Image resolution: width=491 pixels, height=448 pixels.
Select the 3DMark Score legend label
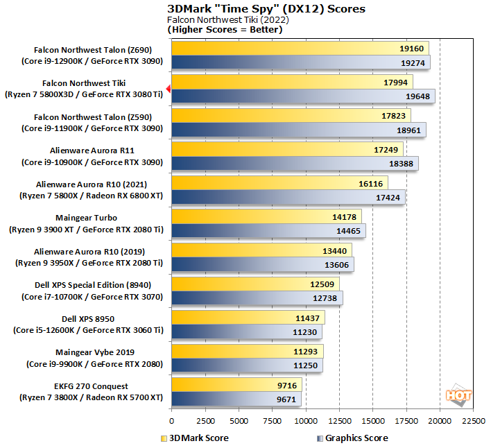pos(199,438)
